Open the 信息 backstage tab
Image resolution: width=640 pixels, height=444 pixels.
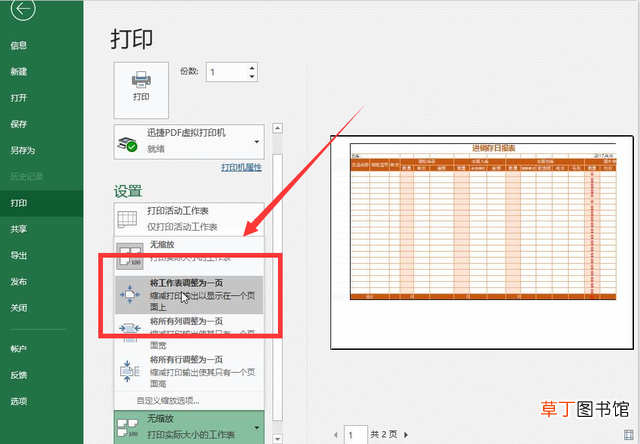pos(19,45)
